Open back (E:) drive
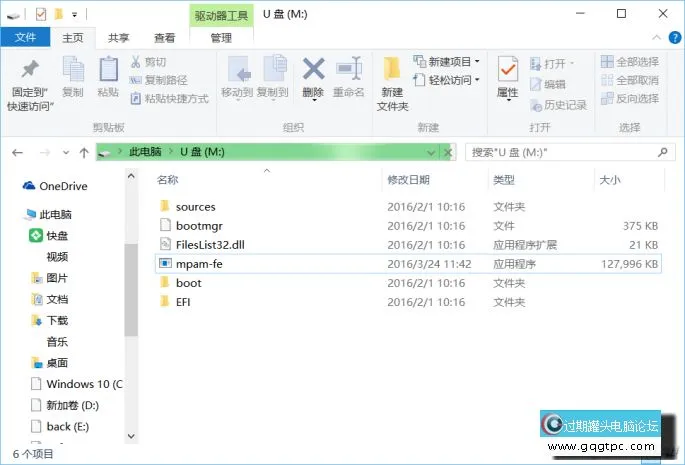 [60, 427]
